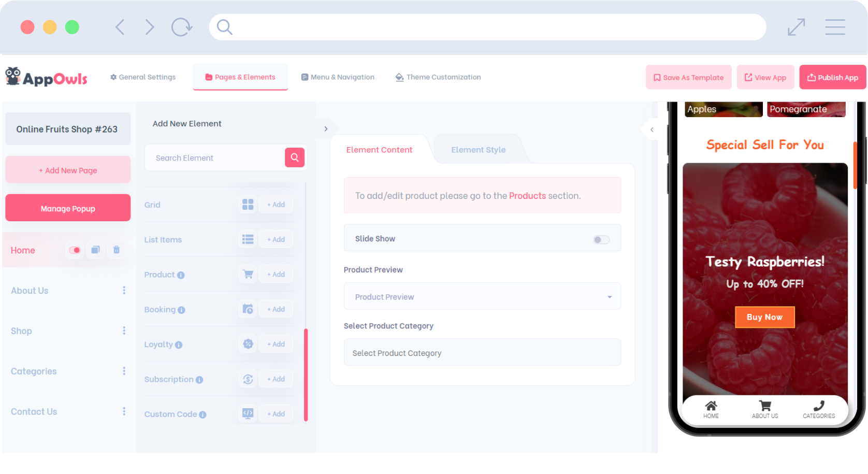Delete the Home page via trash icon
This screenshot has height=474, width=868.
117,250
